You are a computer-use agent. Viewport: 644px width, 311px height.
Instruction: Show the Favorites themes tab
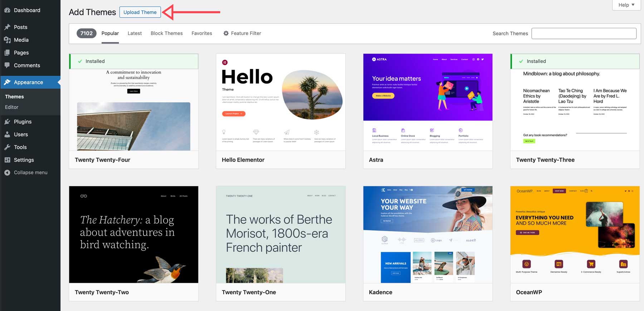click(x=201, y=33)
